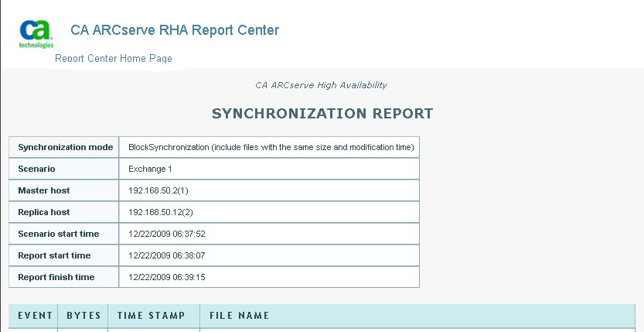Click the Report start time value
This screenshot has height=332, width=644.
(x=166, y=255)
